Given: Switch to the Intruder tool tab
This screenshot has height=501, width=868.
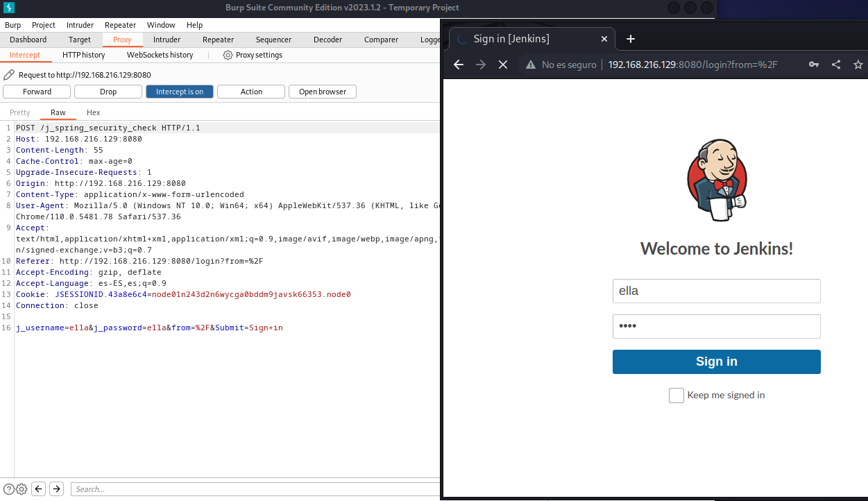Looking at the screenshot, I should point(167,40).
